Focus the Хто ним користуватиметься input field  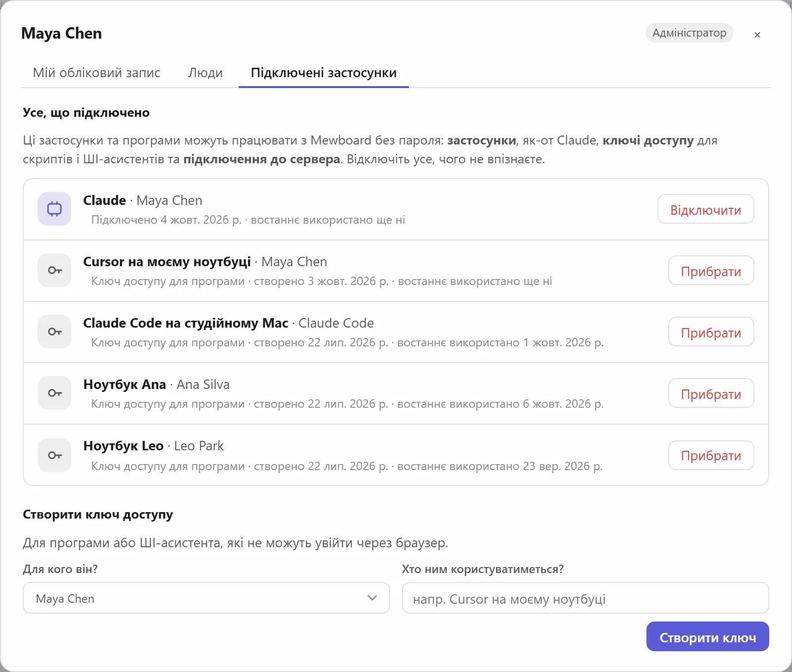tap(585, 598)
